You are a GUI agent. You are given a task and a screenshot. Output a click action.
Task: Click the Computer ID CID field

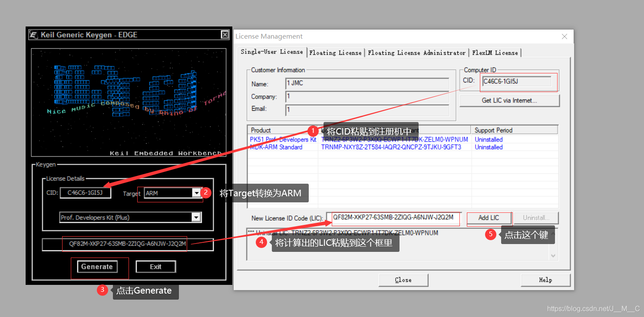pos(516,81)
